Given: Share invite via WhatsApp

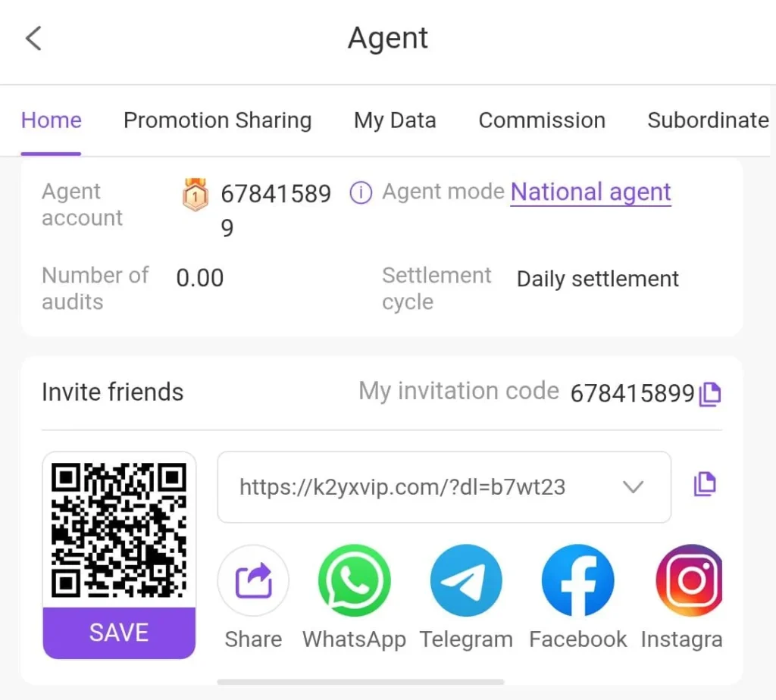Looking at the screenshot, I should 355,580.
